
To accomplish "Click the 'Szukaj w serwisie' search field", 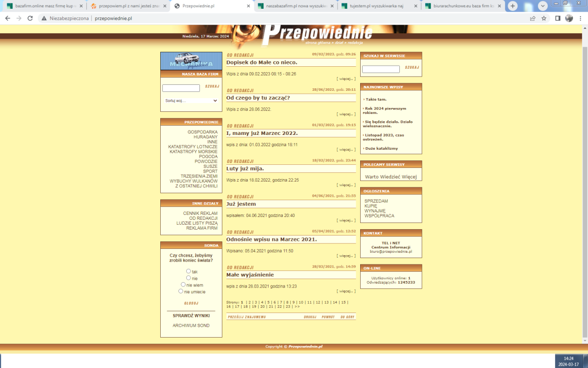I will pyautogui.click(x=381, y=69).
